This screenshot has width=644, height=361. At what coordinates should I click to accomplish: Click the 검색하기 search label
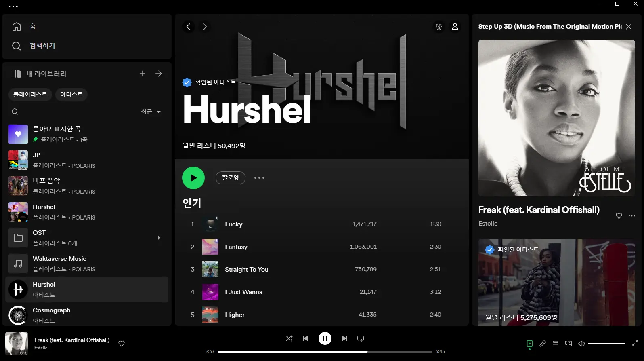(42, 46)
